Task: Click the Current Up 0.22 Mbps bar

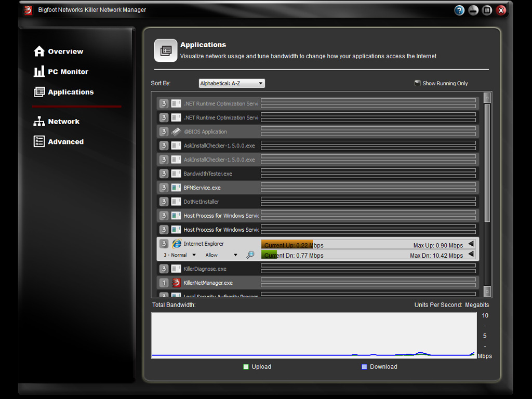Action: tap(287, 244)
